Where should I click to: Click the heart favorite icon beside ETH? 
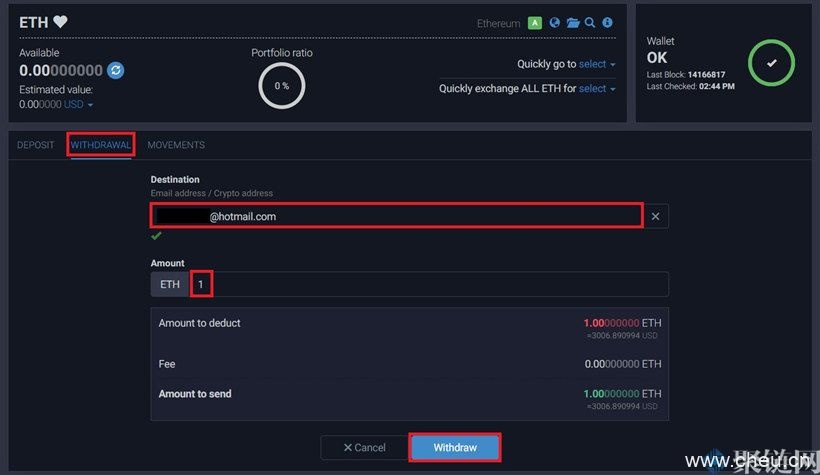coord(60,22)
